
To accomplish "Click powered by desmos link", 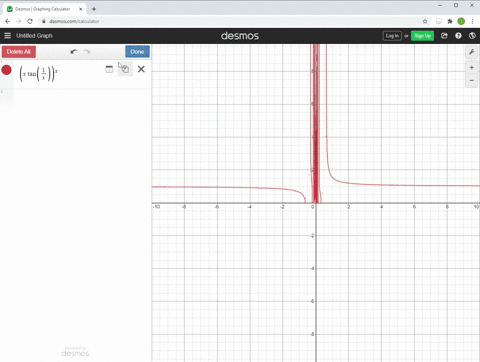I will point(75,351).
